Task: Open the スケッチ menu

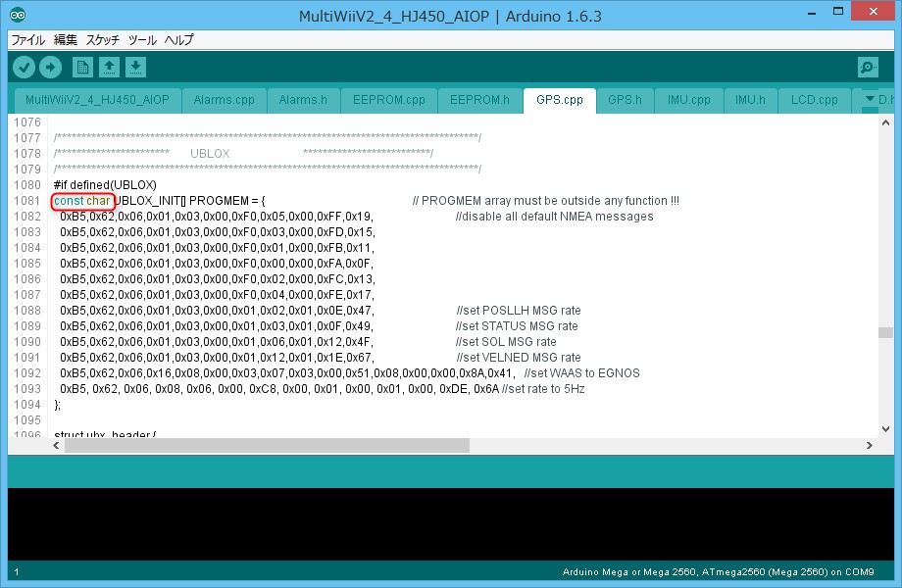Action: [103, 40]
